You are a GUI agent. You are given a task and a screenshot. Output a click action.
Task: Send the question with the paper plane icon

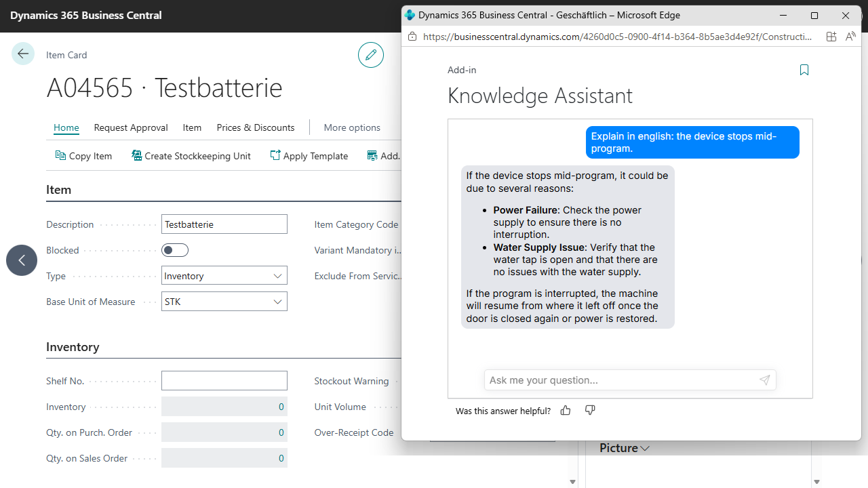(x=765, y=380)
